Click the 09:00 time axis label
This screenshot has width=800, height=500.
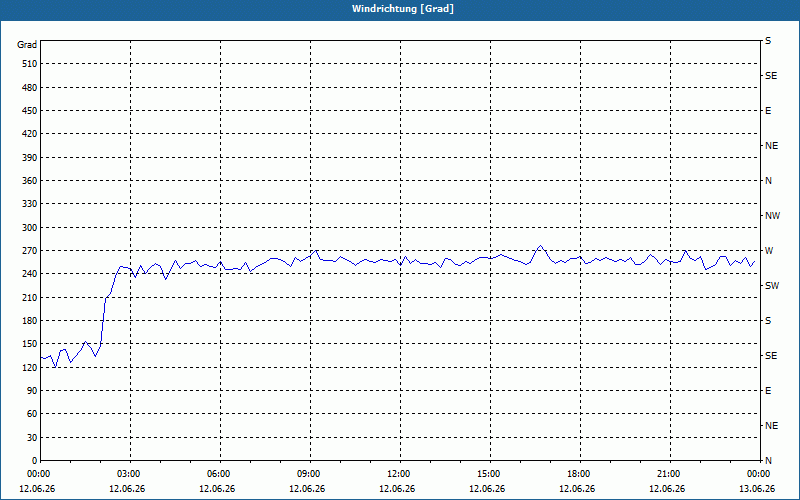pyautogui.click(x=310, y=474)
